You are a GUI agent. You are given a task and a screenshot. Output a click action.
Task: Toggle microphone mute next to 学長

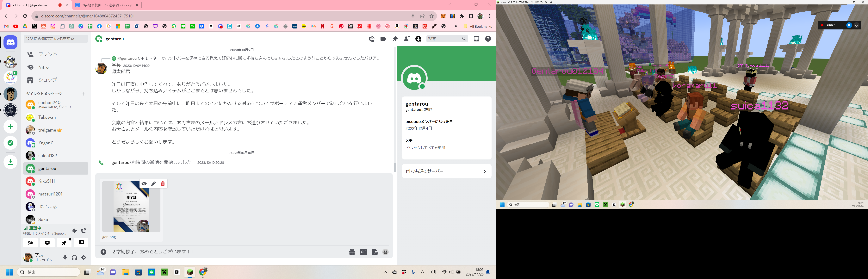click(x=65, y=257)
